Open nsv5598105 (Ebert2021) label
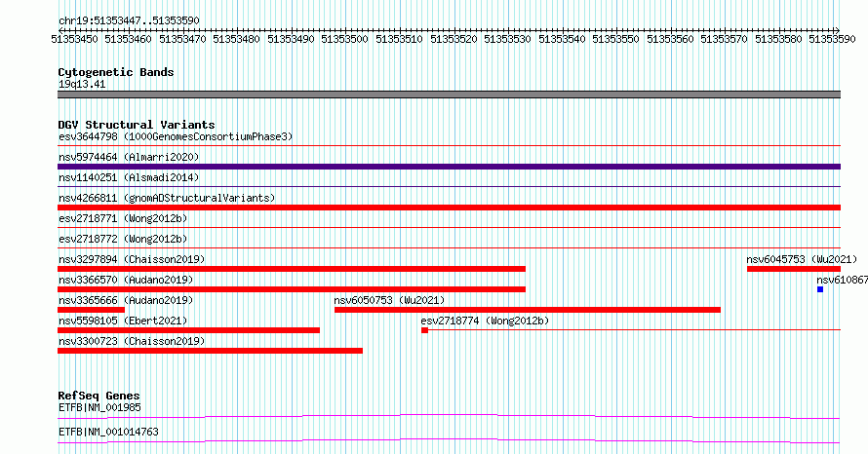Screen dimensions: 868x454 pyautogui.click(x=123, y=321)
